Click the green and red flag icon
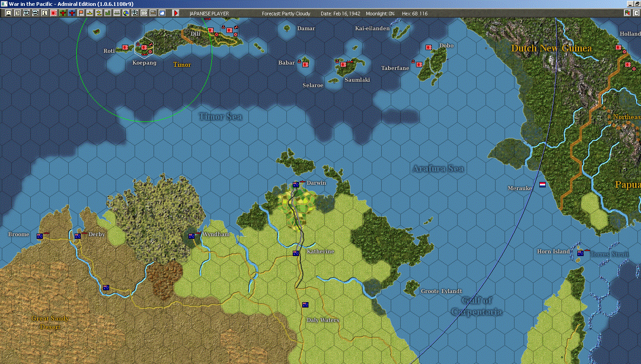This screenshot has width=641, height=364. coord(627,13)
